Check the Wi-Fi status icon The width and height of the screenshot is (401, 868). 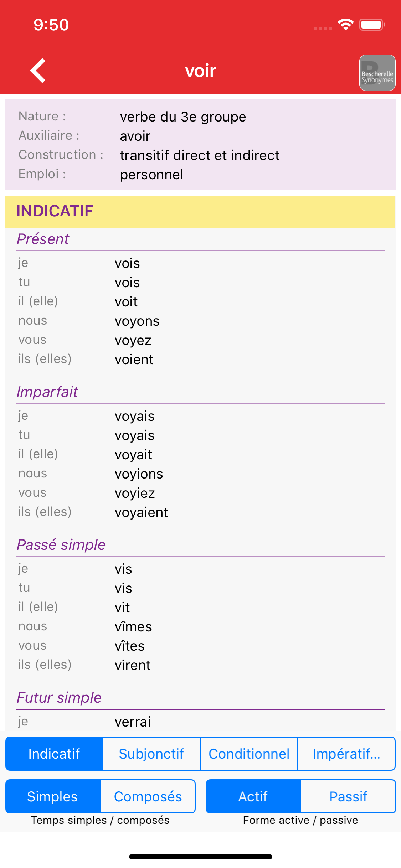(344, 24)
